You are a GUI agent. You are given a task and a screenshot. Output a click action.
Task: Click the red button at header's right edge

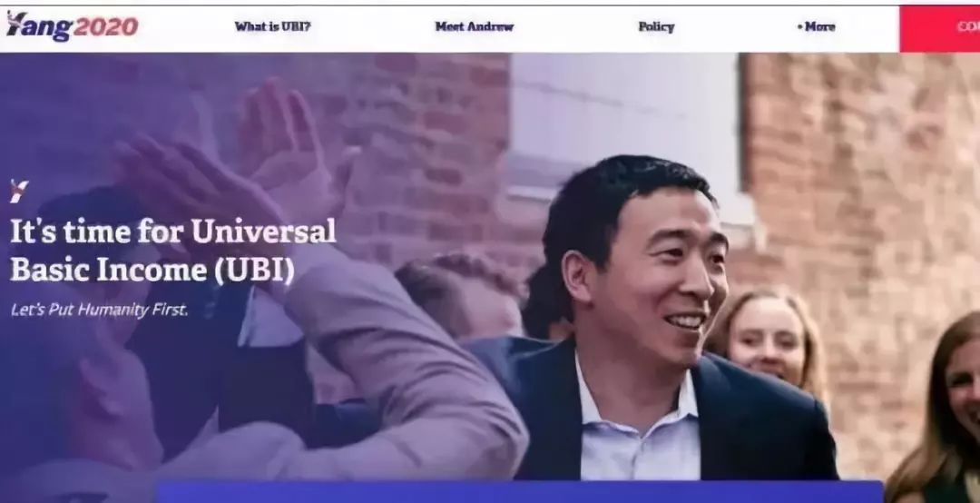(x=939, y=28)
